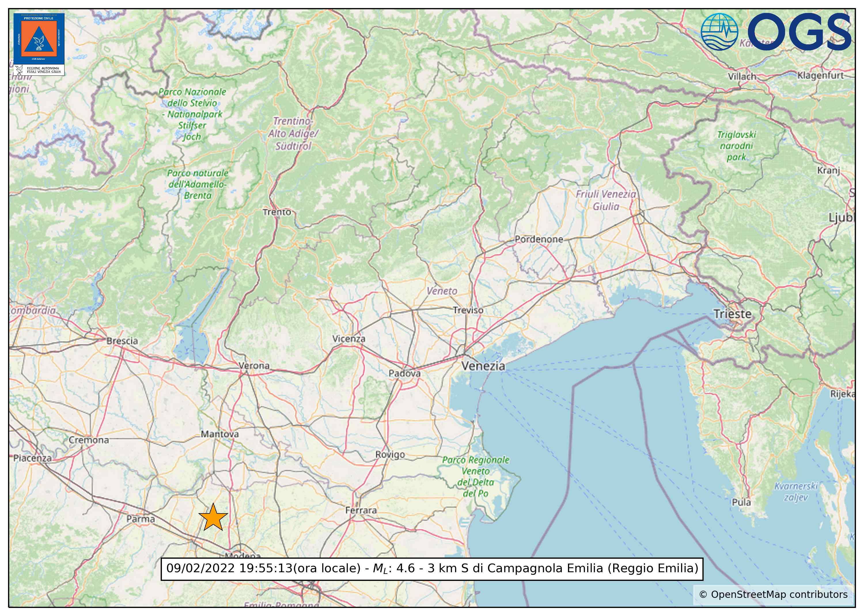
Task: Click the Trieste city label
Action: [732, 314]
